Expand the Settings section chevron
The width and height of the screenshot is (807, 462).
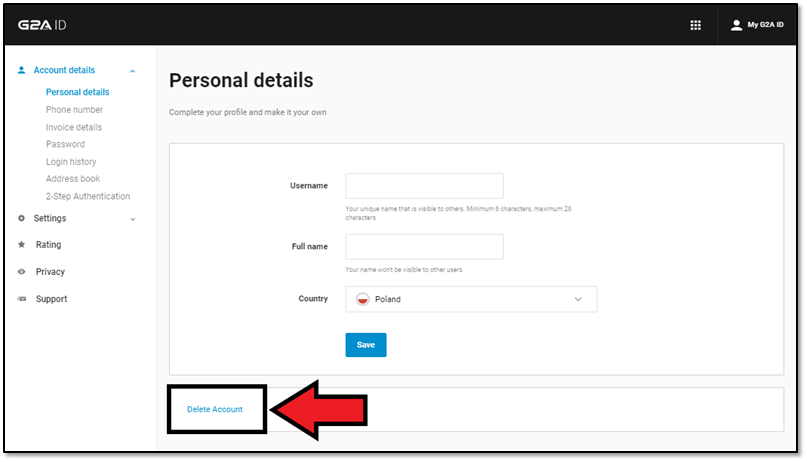pyautogui.click(x=133, y=219)
